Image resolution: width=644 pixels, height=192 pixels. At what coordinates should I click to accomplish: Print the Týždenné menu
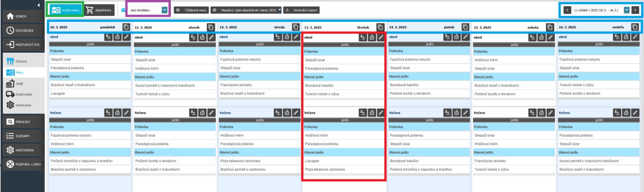tap(191, 10)
